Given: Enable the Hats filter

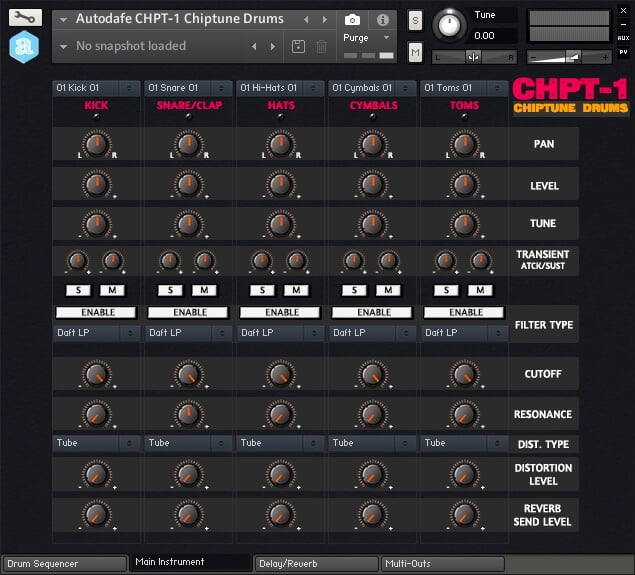Looking at the screenshot, I should tap(280, 312).
